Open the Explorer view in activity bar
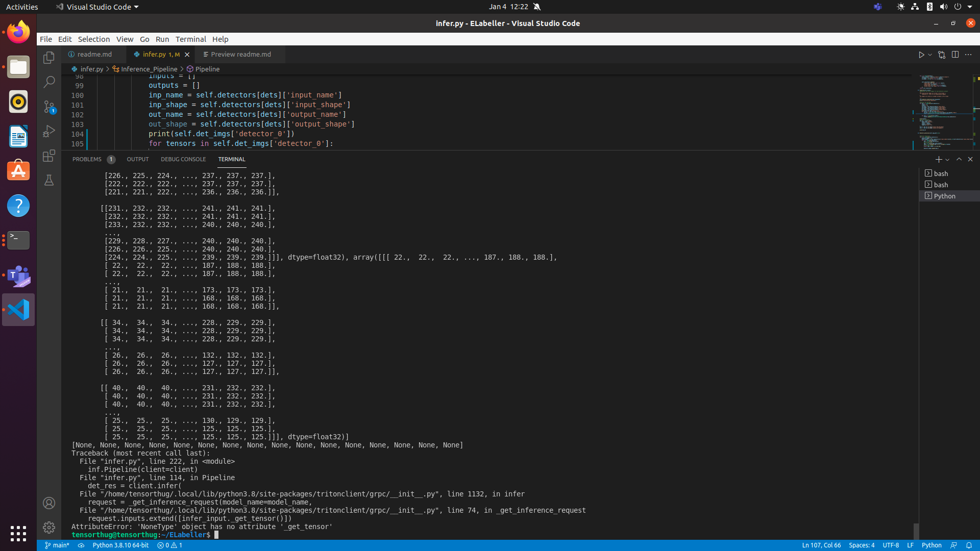Viewport: 980px width, 551px height. 49,58
